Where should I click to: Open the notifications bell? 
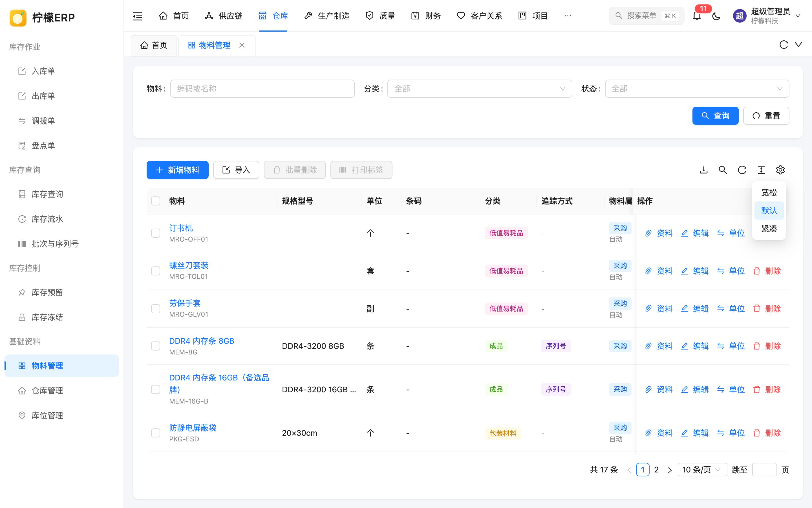click(x=697, y=16)
